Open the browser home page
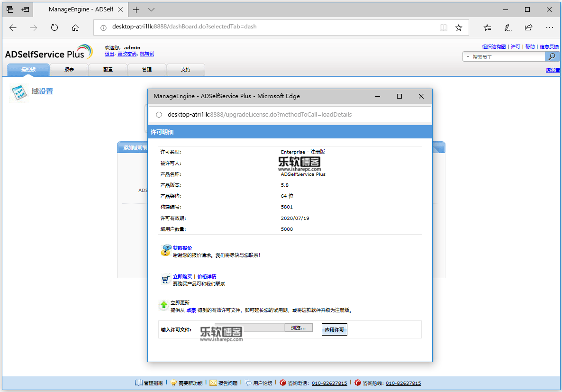The width and height of the screenshot is (562, 392). pyautogui.click(x=75, y=27)
